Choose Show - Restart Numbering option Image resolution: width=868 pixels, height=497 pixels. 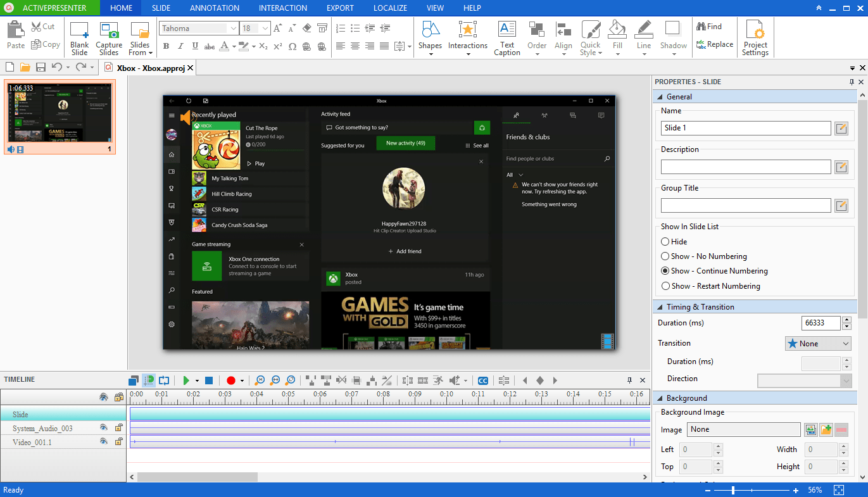pyautogui.click(x=665, y=286)
